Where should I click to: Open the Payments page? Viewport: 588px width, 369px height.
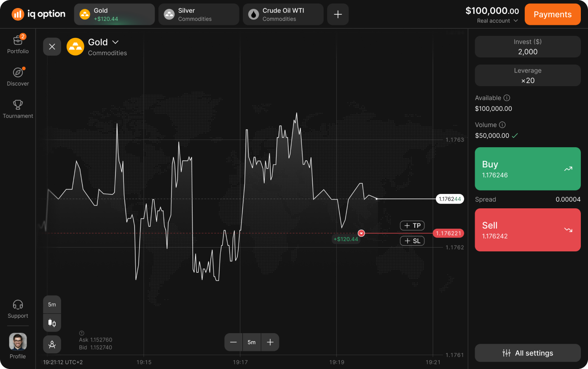pyautogui.click(x=553, y=14)
